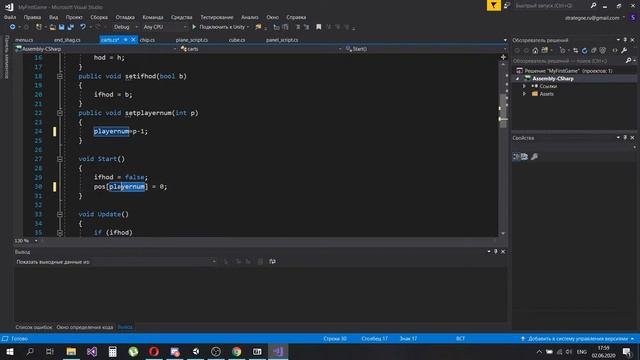Click the word wrap icon in Output toolbar
This screenshot has height=360, width=640.
pos(272,262)
